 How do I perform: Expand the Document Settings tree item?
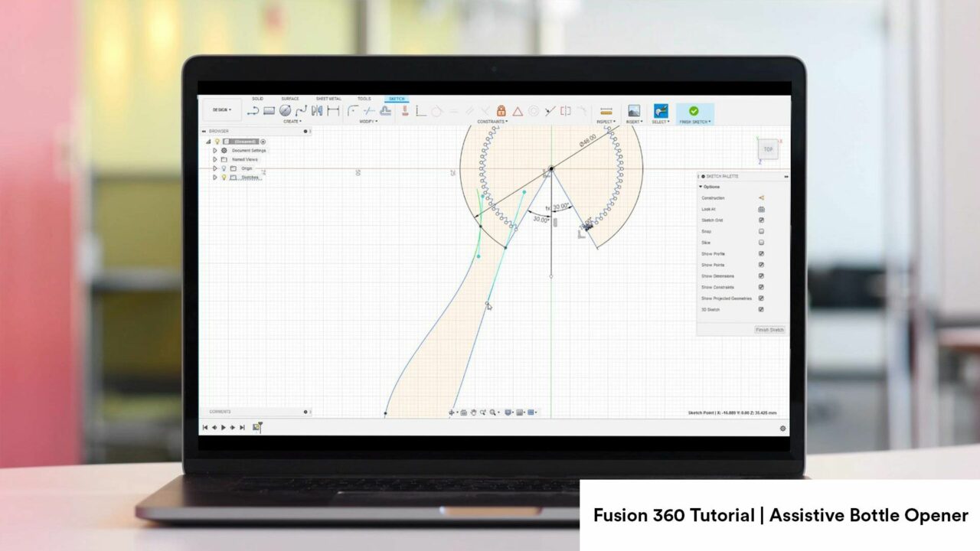(215, 151)
